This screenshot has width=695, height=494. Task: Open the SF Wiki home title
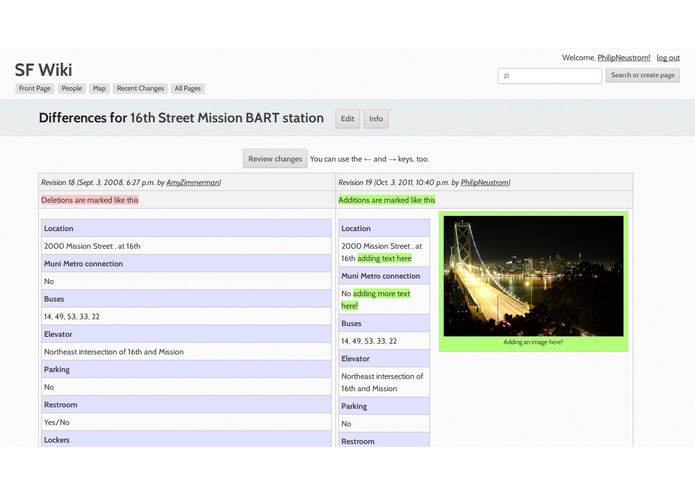(x=43, y=70)
